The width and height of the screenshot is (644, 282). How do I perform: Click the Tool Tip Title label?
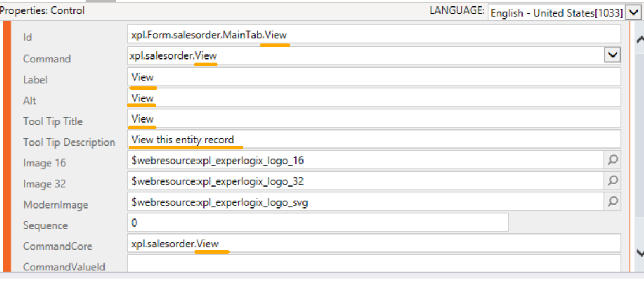(x=53, y=121)
